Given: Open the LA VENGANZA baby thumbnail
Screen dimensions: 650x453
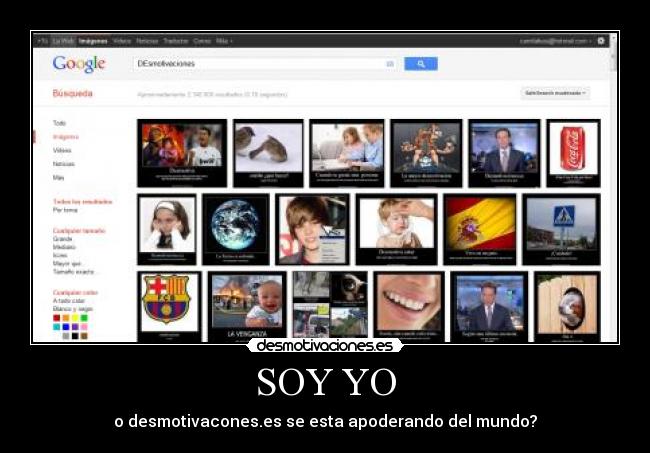Looking at the screenshot, I should [x=247, y=307].
